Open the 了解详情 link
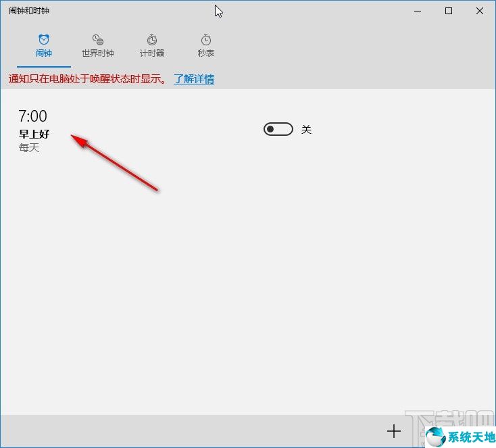This screenshot has height=448, width=496. point(194,79)
